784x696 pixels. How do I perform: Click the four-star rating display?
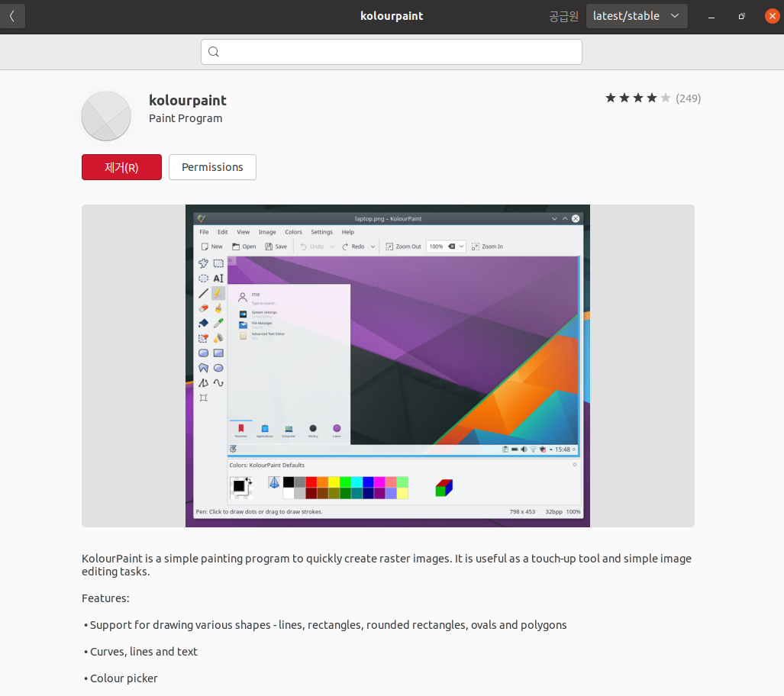click(x=637, y=98)
